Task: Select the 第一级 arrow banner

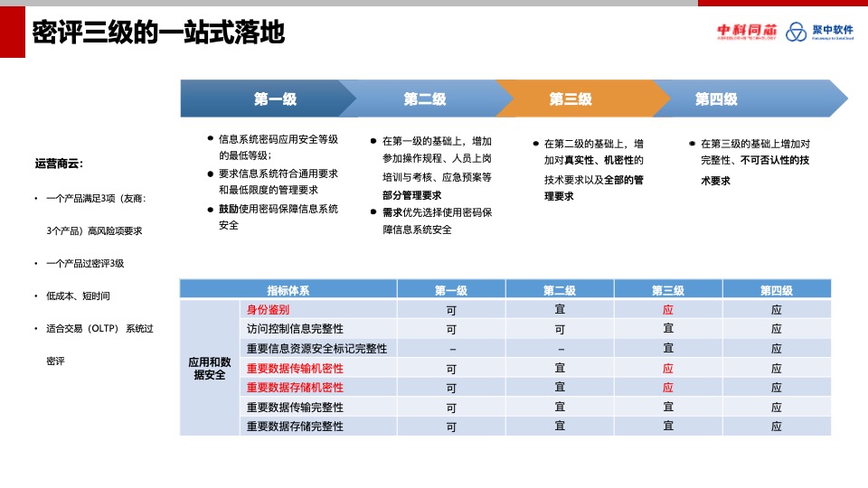Action: 268,99
